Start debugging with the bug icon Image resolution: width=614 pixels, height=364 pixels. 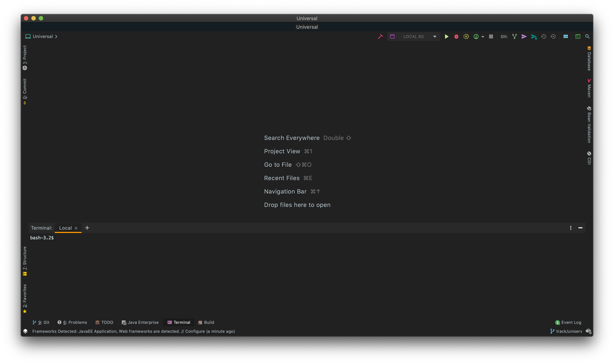pyautogui.click(x=456, y=36)
